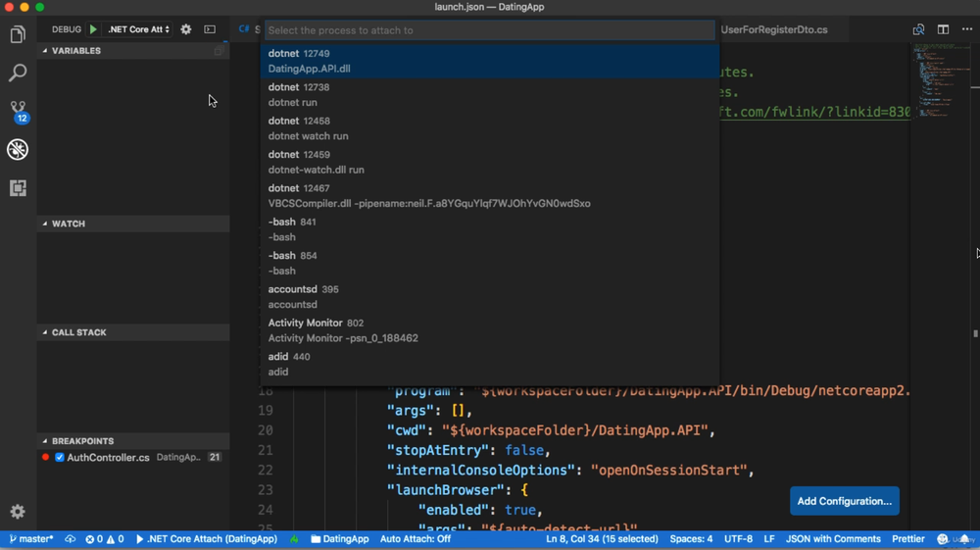Click the fwlink URL in editor comment
The height and width of the screenshot is (550, 980).
tap(814, 112)
